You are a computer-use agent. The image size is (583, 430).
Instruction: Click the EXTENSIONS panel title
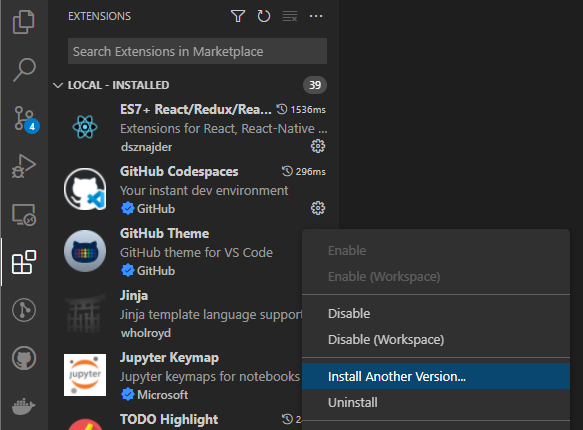pos(99,16)
